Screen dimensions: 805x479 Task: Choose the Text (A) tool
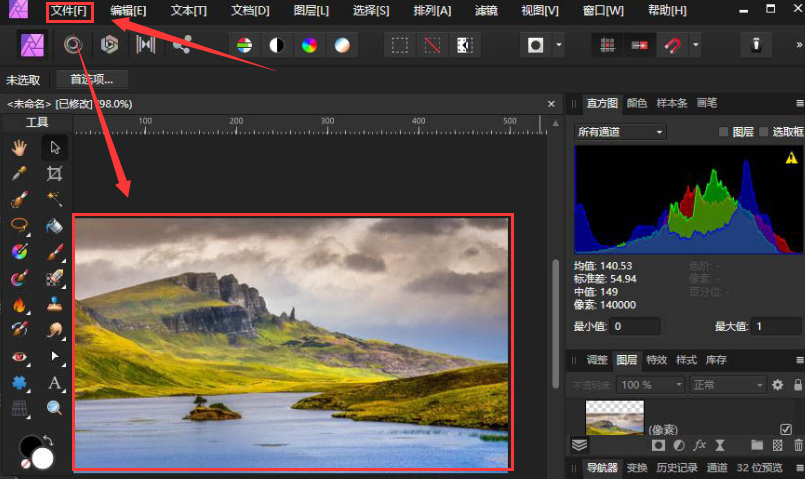coord(54,382)
